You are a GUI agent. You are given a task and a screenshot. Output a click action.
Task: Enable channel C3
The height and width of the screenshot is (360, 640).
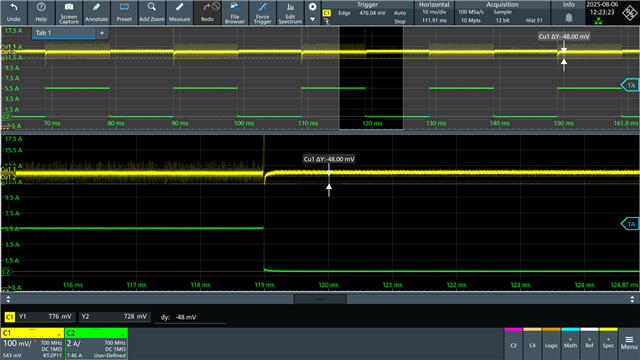513,343
